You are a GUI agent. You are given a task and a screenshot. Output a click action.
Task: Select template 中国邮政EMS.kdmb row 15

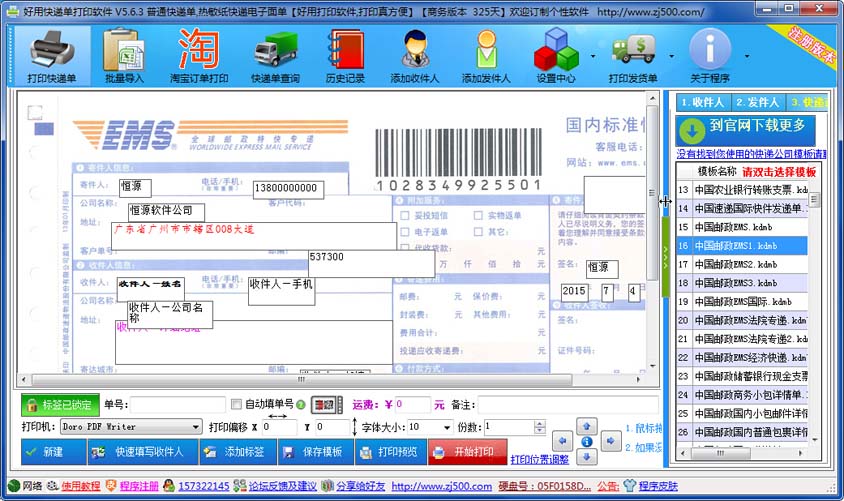pyautogui.click(x=742, y=227)
